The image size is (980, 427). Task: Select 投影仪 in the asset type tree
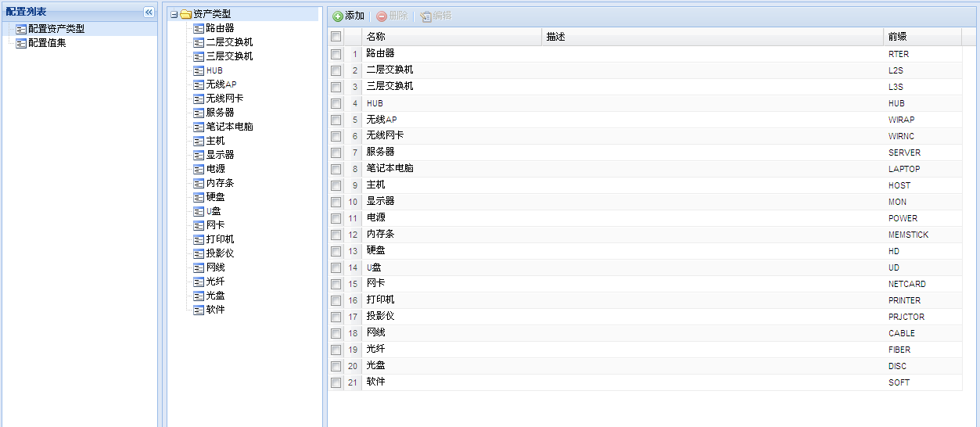(x=220, y=253)
